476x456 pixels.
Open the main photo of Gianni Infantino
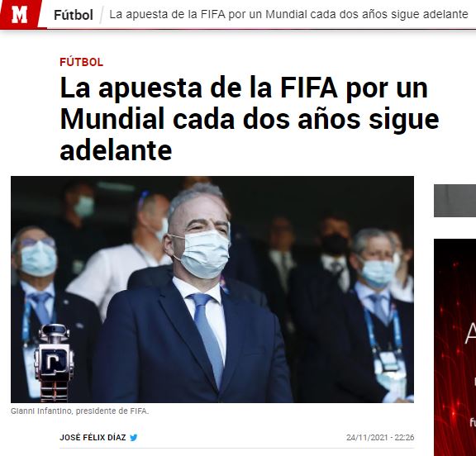coord(212,289)
